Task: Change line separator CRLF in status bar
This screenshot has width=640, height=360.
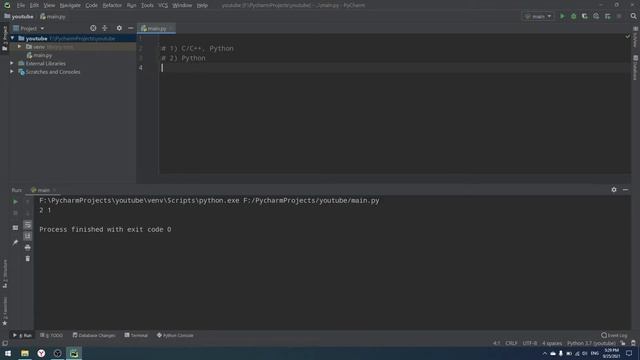Action: 511,343
